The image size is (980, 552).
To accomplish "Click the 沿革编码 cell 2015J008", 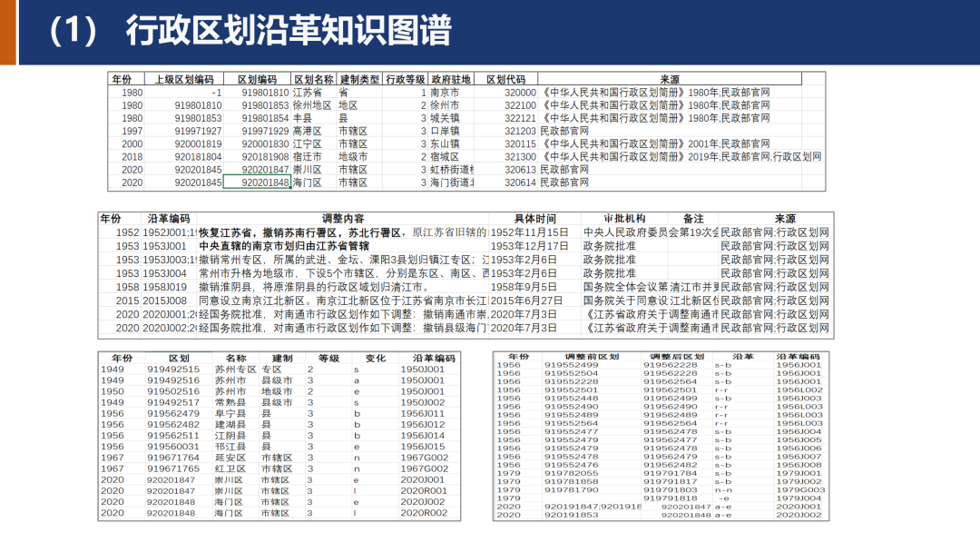I will point(165,301).
